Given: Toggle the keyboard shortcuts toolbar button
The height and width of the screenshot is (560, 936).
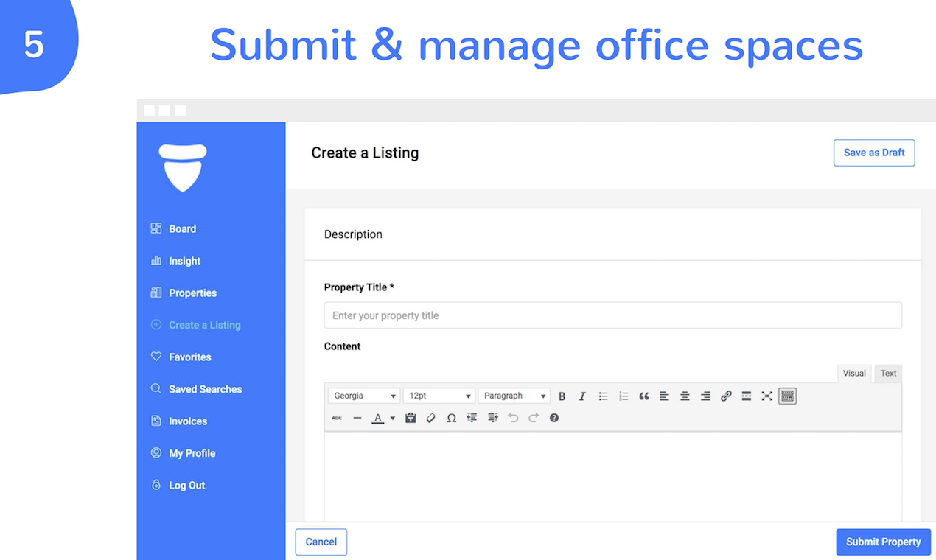Looking at the screenshot, I should click(787, 396).
